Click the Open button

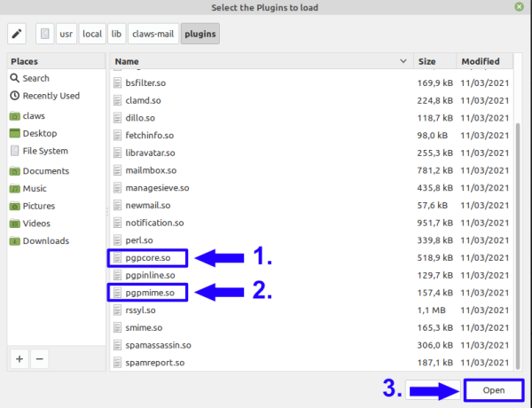click(494, 390)
